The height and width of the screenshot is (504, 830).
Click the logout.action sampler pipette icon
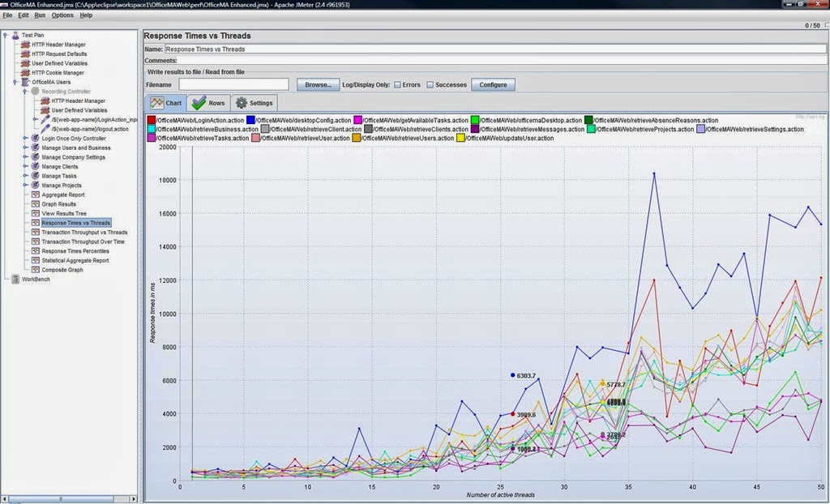click(x=45, y=129)
